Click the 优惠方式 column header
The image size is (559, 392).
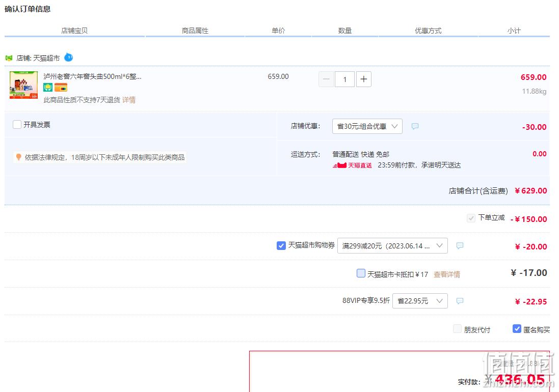click(428, 31)
